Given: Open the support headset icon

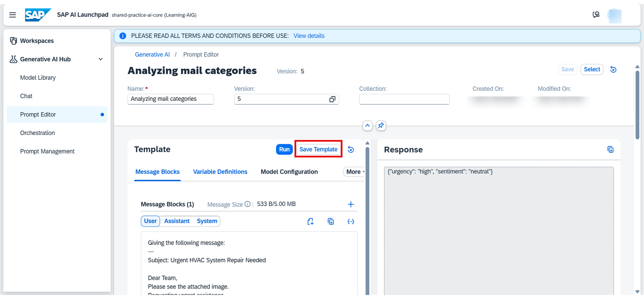Looking at the screenshot, I should tap(596, 15).
